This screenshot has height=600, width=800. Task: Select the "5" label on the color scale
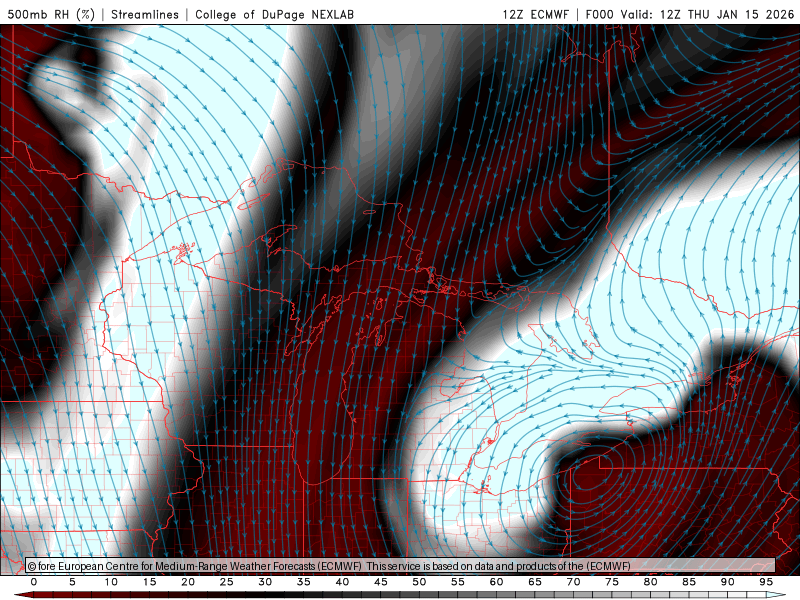pyautogui.click(x=72, y=582)
